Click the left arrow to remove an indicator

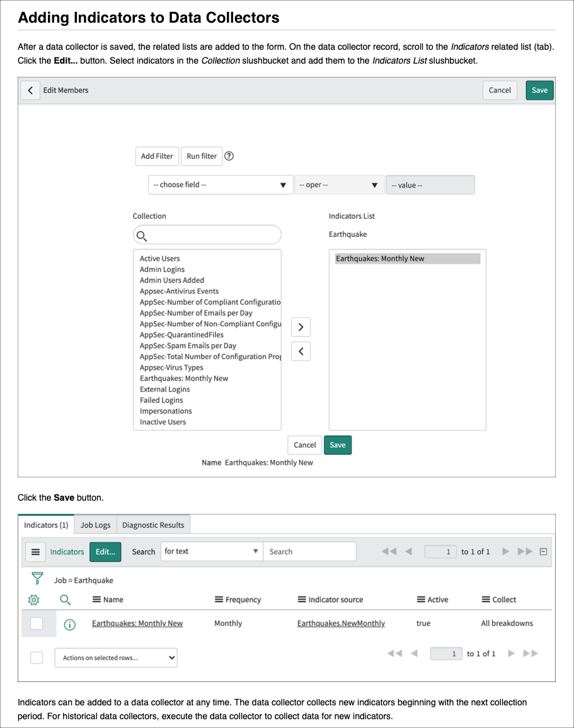[x=301, y=351]
